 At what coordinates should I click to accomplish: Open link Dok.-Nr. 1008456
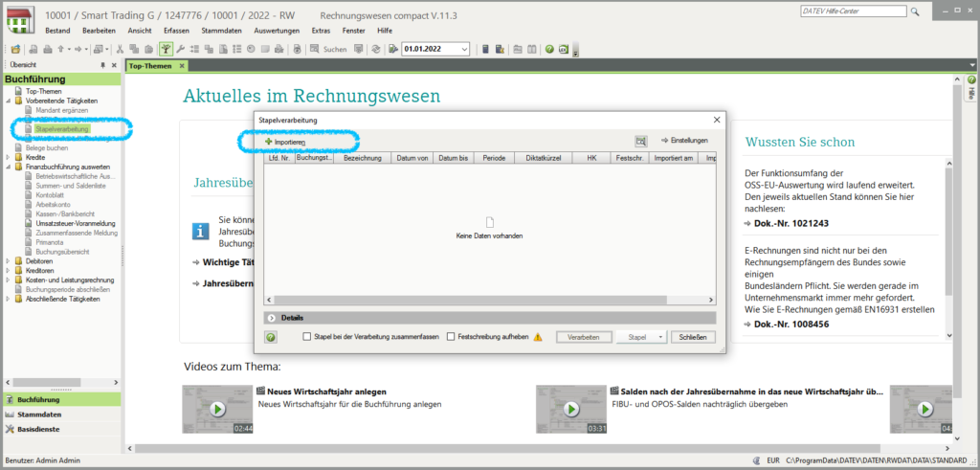point(791,325)
